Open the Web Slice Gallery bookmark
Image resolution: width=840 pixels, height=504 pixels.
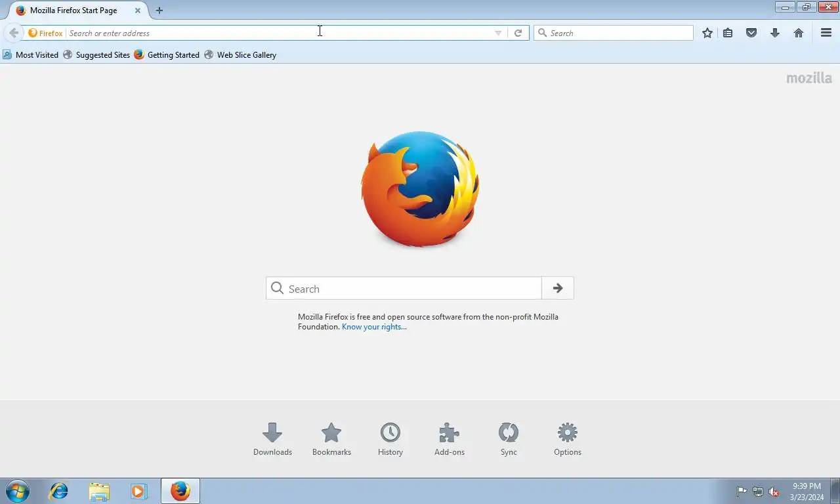[x=240, y=55]
